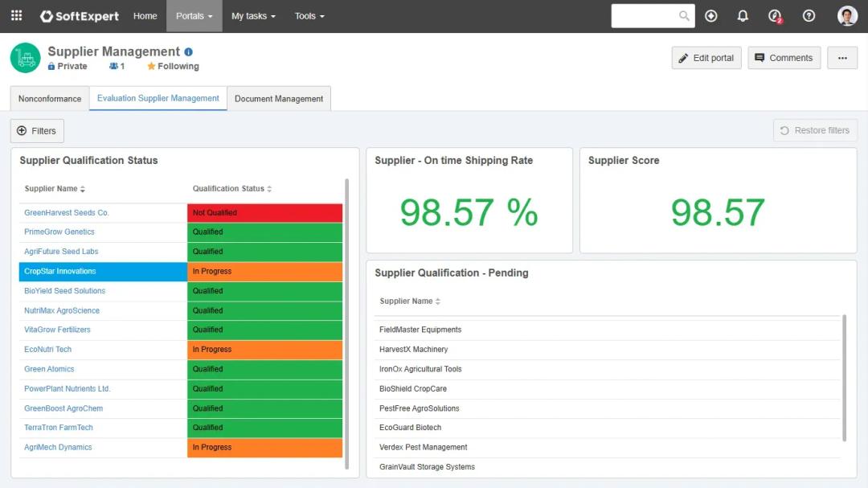Click the circled plus icon in top bar
Screen dimensions: 868x488
pyautogui.click(x=710, y=16)
